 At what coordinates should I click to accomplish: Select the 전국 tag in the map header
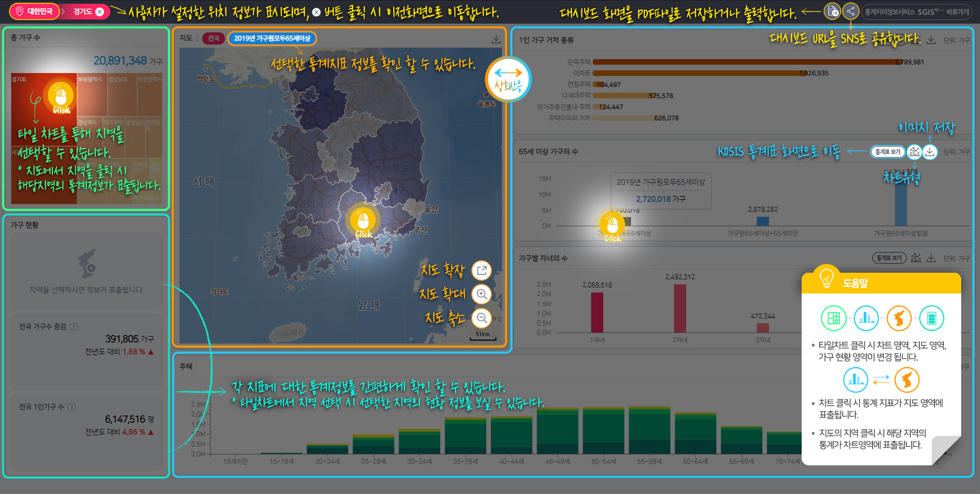213,38
